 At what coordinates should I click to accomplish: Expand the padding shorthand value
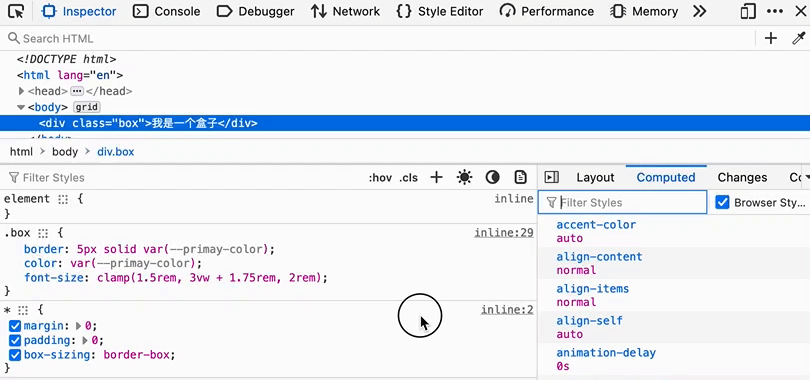click(x=85, y=340)
